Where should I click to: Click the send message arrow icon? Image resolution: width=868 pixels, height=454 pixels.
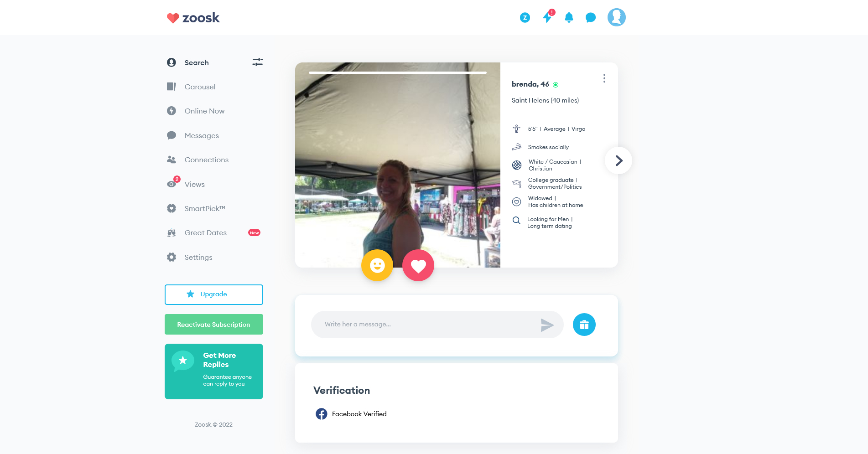pos(547,325)
